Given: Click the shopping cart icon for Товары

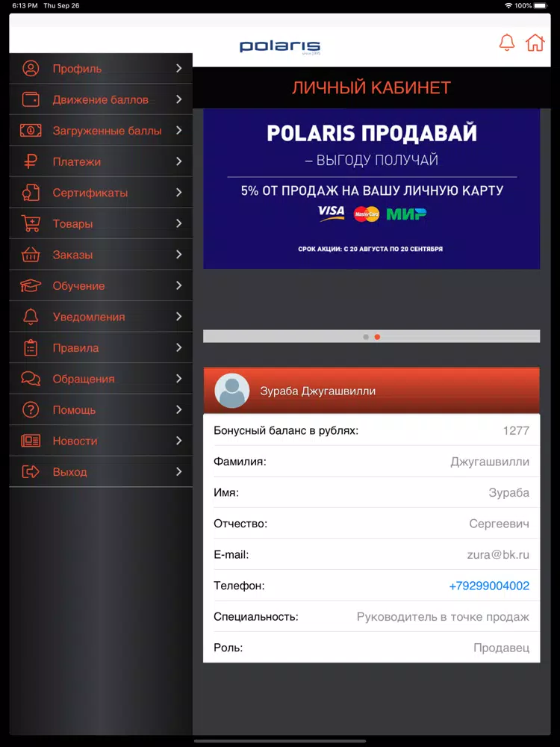Looking at the screenshot, I should (31, 223).
